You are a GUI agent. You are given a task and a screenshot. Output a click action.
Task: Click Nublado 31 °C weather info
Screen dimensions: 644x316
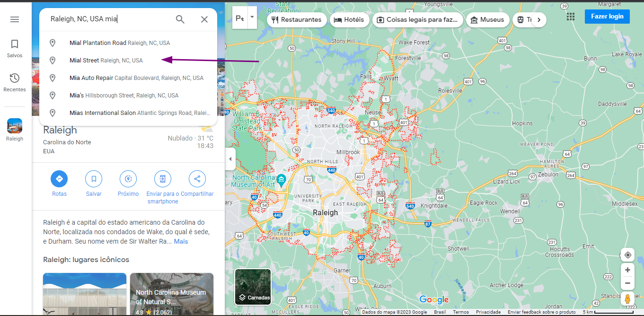click(190, 139)
